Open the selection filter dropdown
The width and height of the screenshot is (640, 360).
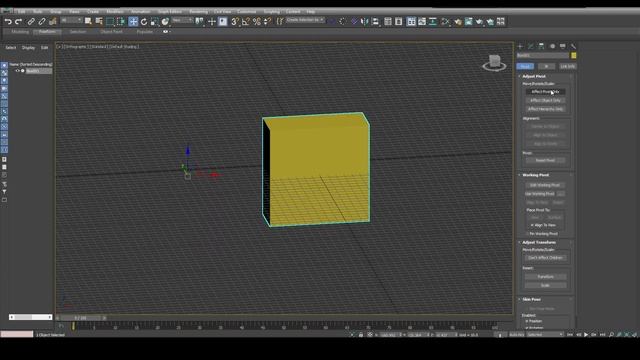(71, 20)
